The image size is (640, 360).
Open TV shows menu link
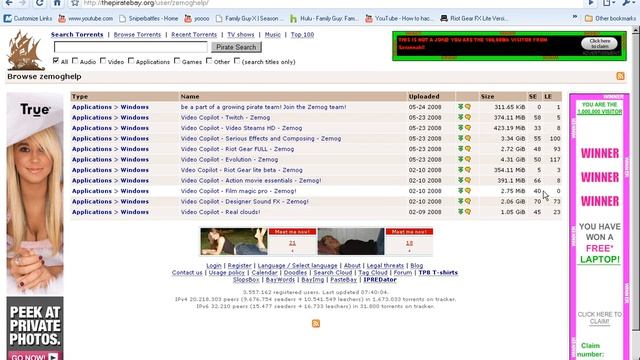[x=241, y=35]
